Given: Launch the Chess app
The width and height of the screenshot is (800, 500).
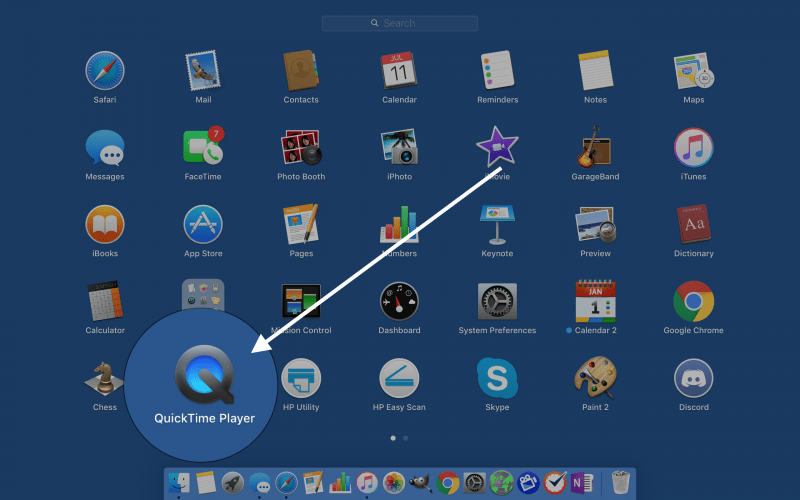Looking at the screenshot, I should (x=105, y=379).
